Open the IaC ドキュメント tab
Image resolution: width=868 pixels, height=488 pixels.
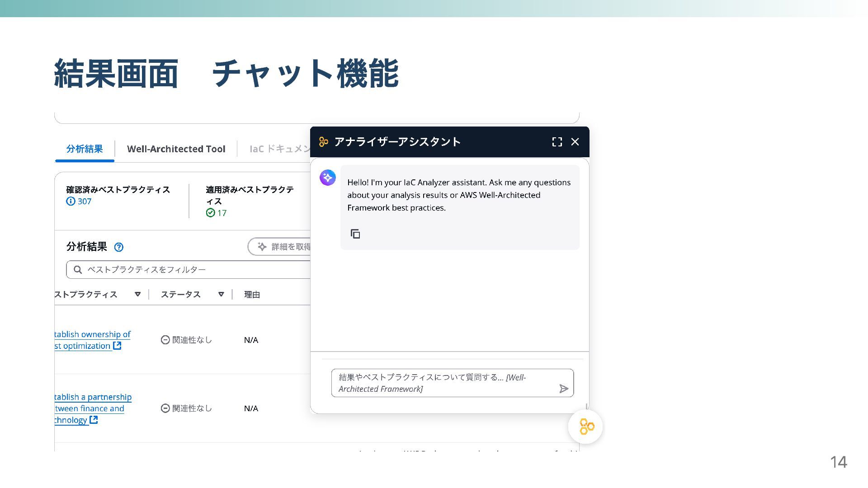tap(279, 149)
